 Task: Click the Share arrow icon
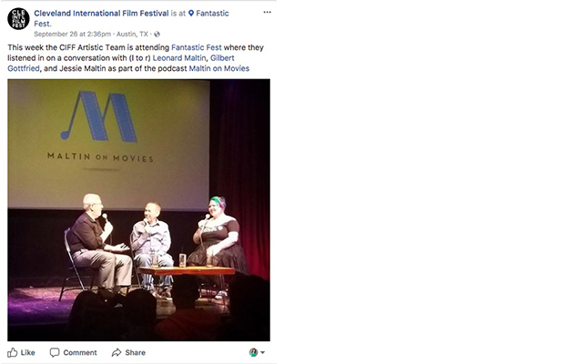117,352
